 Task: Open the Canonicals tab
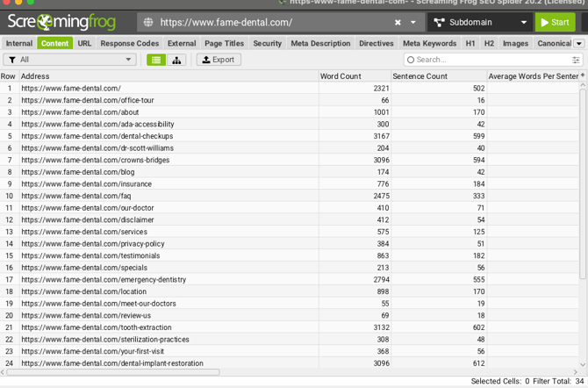[554, 43]
